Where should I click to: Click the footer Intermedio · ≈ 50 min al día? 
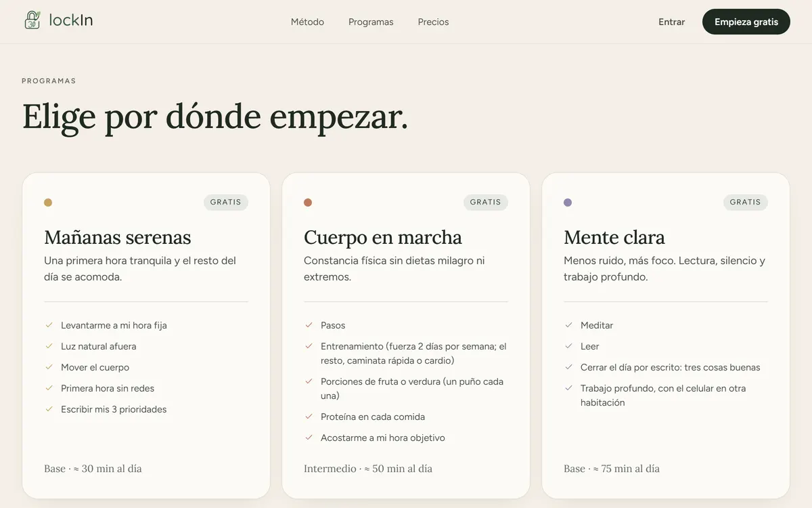(x=368, y=469)
